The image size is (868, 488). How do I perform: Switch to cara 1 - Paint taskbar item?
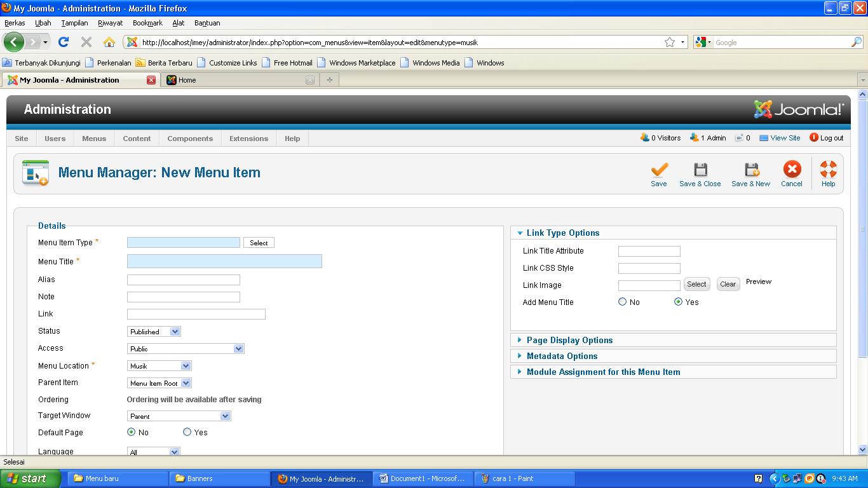click(x=525, y=478)
